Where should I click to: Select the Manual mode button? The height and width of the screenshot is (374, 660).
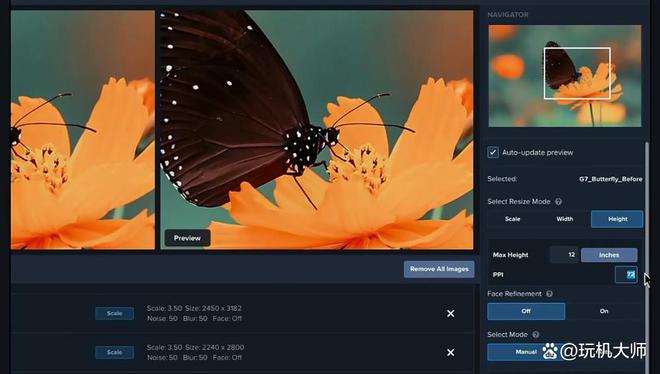point(526,352)
